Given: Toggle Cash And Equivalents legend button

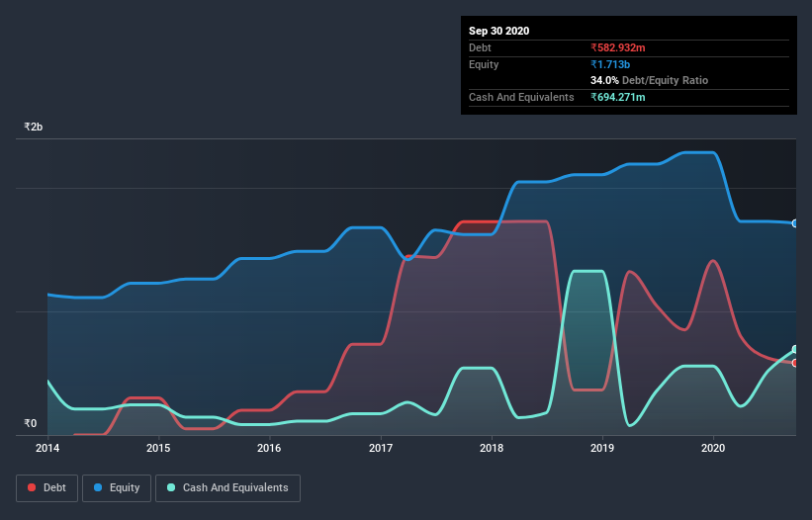Looking at the screenshot, I should (227, 488).
